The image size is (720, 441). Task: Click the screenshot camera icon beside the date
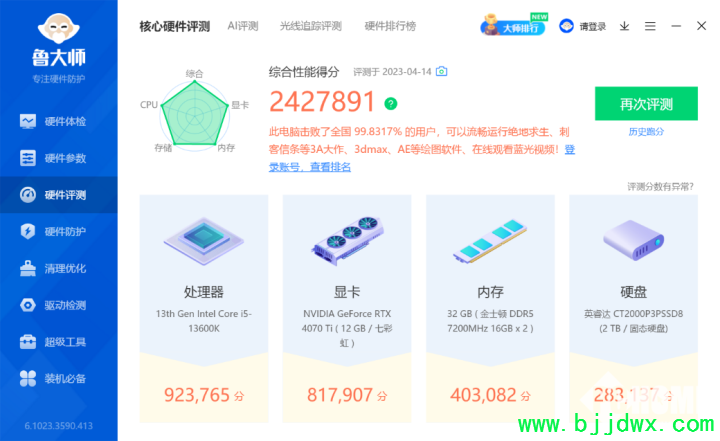click(x=441, y=71)
